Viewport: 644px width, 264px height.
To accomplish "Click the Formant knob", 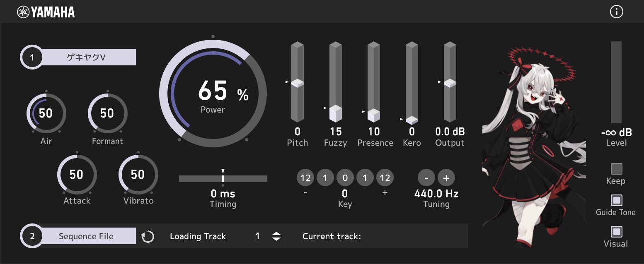I will [107, 113].
